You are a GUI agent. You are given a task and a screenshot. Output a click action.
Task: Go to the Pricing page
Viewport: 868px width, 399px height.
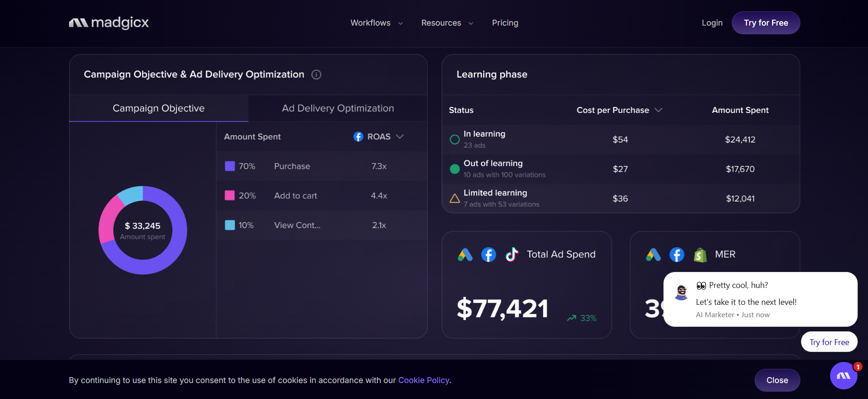[x=505, y=23]
